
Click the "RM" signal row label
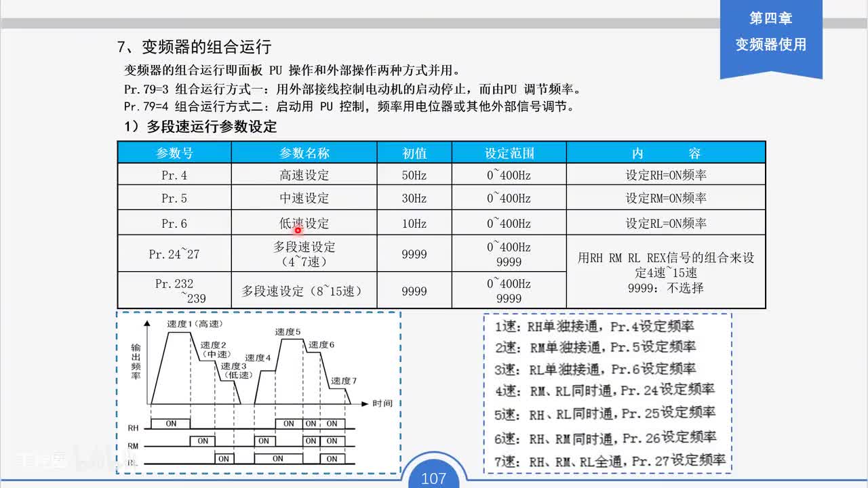click(133, 447)
